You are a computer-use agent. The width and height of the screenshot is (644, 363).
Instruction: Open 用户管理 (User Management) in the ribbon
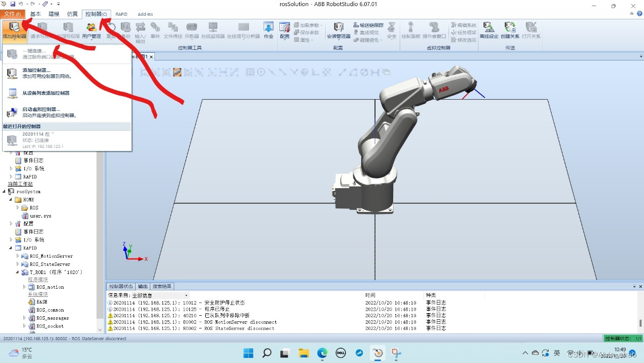(91, 31)
